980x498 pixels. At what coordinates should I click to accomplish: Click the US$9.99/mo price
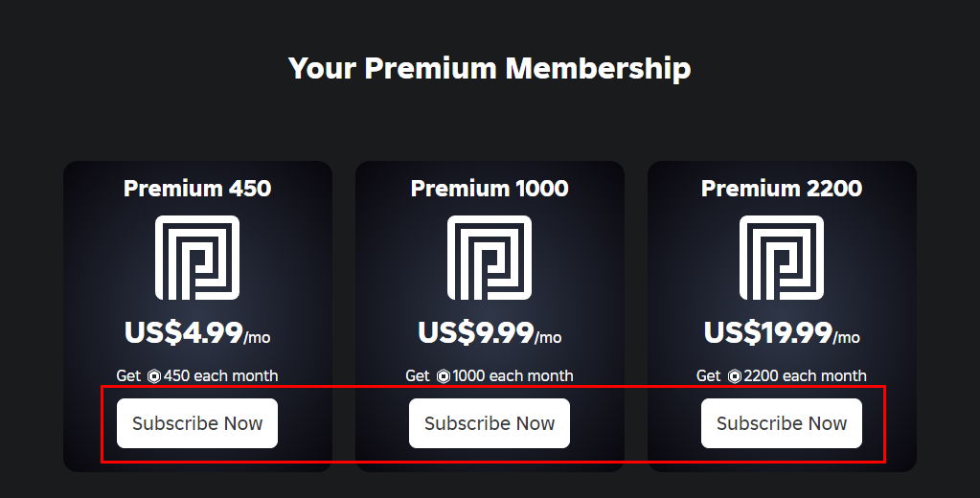[x=490, y=333]
